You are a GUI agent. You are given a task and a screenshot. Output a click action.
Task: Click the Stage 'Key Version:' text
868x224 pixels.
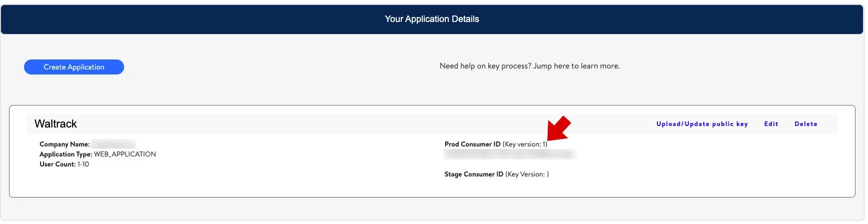527,174
